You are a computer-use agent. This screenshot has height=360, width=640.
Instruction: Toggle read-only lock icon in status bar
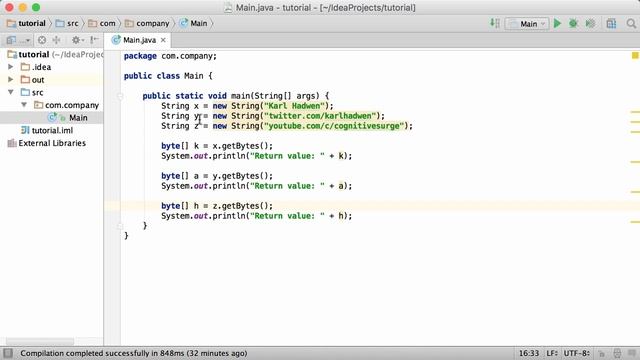point(602,353)
